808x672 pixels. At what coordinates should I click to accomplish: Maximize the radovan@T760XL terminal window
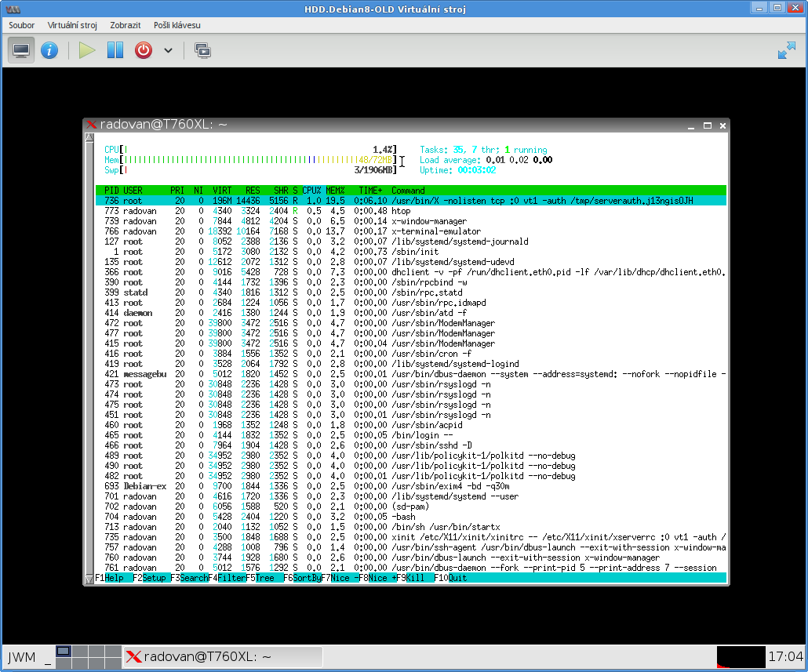tap(708, 125)
